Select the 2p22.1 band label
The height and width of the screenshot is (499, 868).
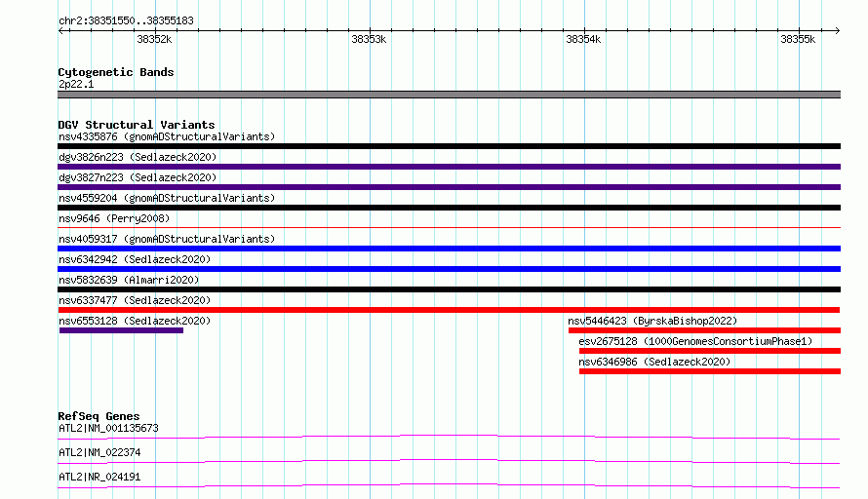click(76, 84)
